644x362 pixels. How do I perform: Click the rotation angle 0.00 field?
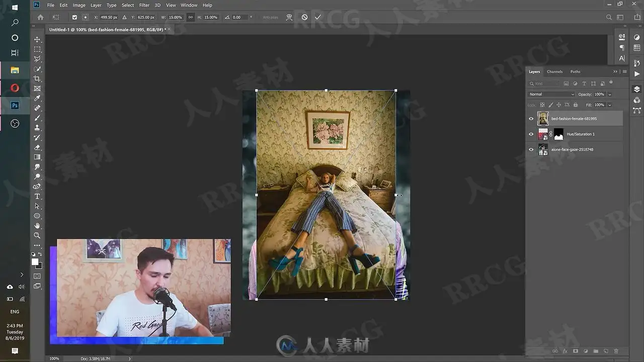click(239, 17)
